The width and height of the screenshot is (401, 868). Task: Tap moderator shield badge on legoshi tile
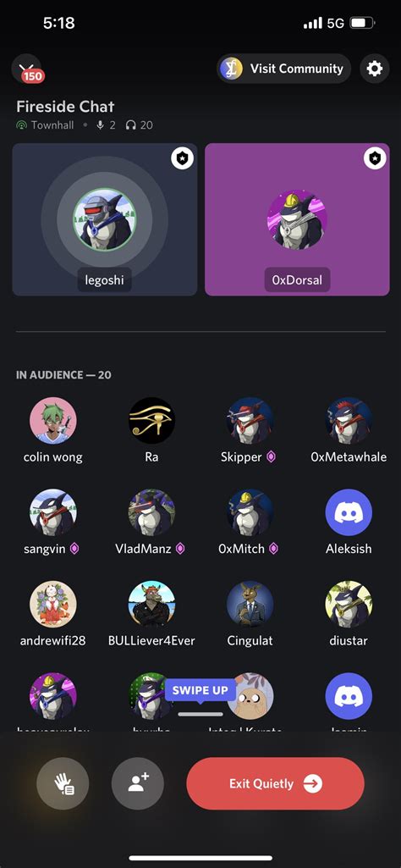click(x=182, y=159)
